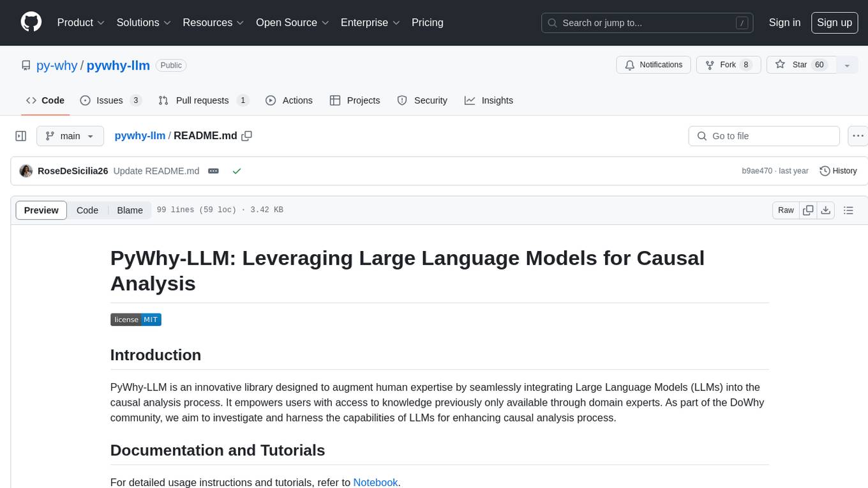
Task: Open the star lists dropdown arrow
Action: (847, 65)
